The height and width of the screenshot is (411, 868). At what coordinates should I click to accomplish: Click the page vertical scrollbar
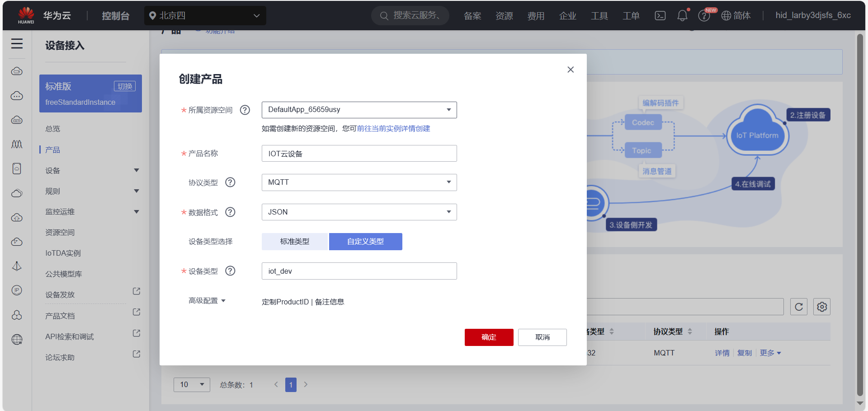pyautogui.click(x=860, y=215)
